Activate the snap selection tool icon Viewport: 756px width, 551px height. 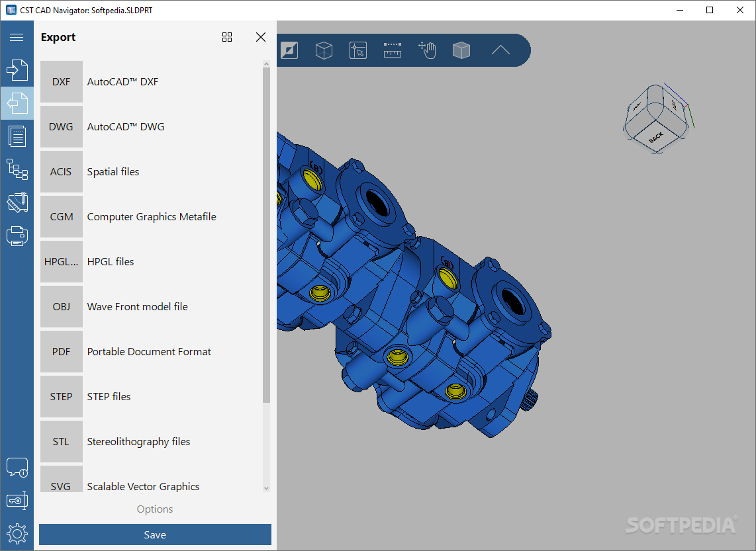click(357, 50)
